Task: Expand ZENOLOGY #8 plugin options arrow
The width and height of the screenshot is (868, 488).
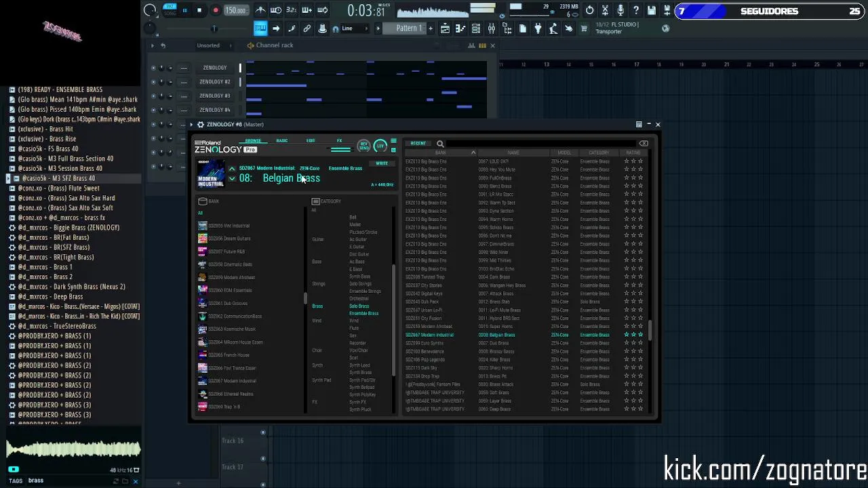Action: click(x=191, y=125)
